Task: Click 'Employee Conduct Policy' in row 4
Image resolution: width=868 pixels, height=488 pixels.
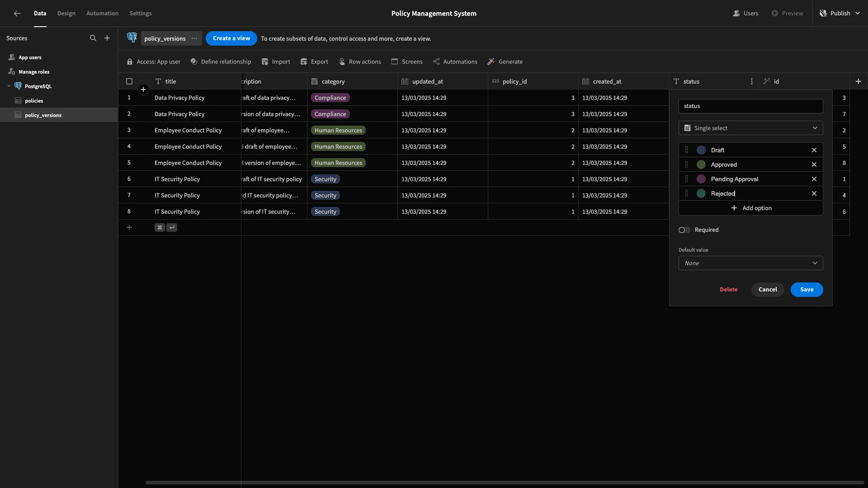Action: (188, 146)
